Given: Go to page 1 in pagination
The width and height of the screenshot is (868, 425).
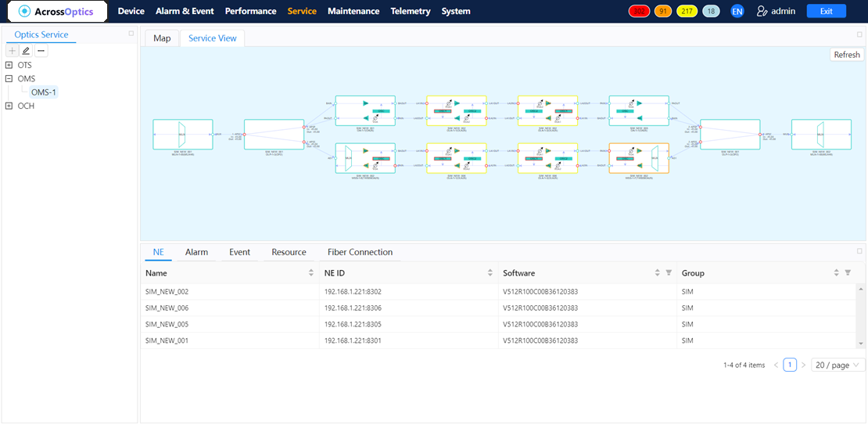Looking at the screenshot, I should pos(790,366).
